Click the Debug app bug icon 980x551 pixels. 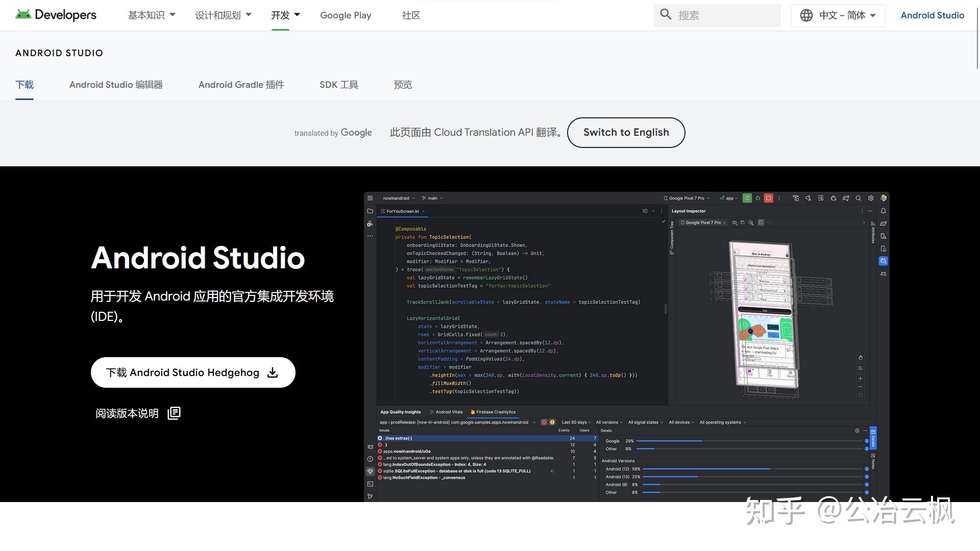[x=758, y=198]
